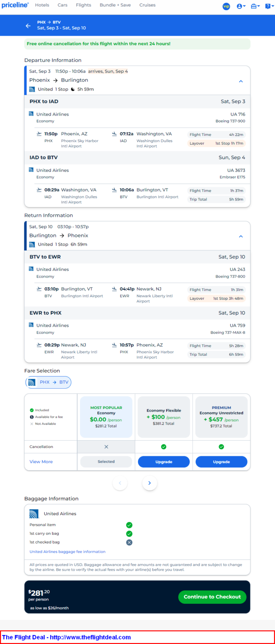This screenshot has width=275, height=644.
Task: Click 'Layover 1st Stop 1h 17m'
Action: tap(216, 143)
